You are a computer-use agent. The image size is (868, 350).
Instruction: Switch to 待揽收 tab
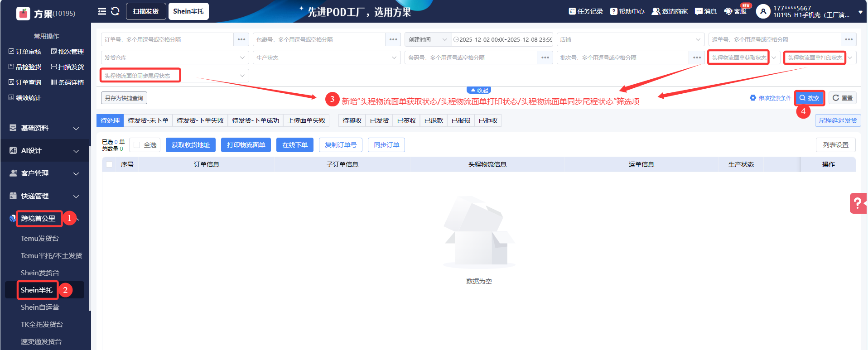tap(352, 120)
